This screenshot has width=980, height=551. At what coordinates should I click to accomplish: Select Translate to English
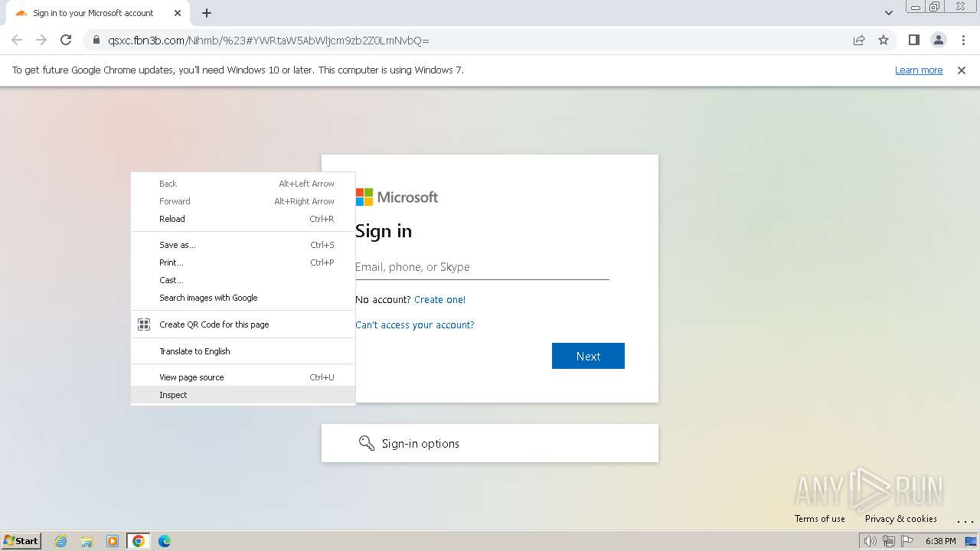pyautogui.click(x=243, y=351)
